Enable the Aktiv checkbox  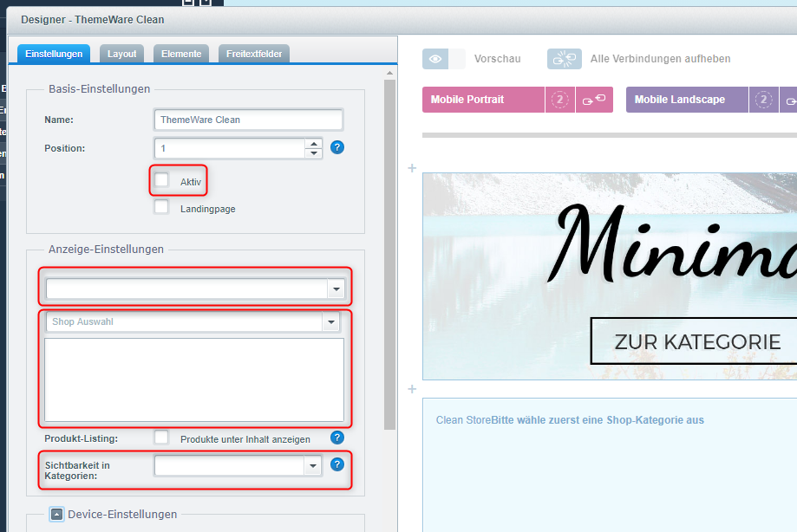(161, 180)
